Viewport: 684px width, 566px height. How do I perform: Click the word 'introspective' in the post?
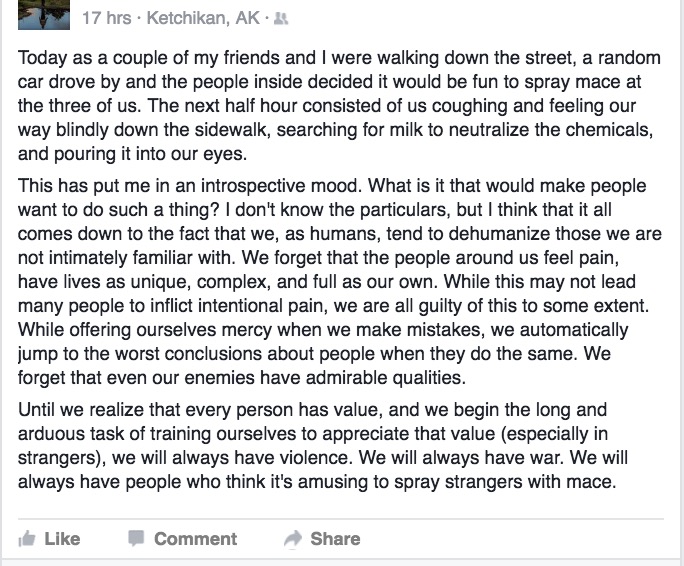pos(253,186)
